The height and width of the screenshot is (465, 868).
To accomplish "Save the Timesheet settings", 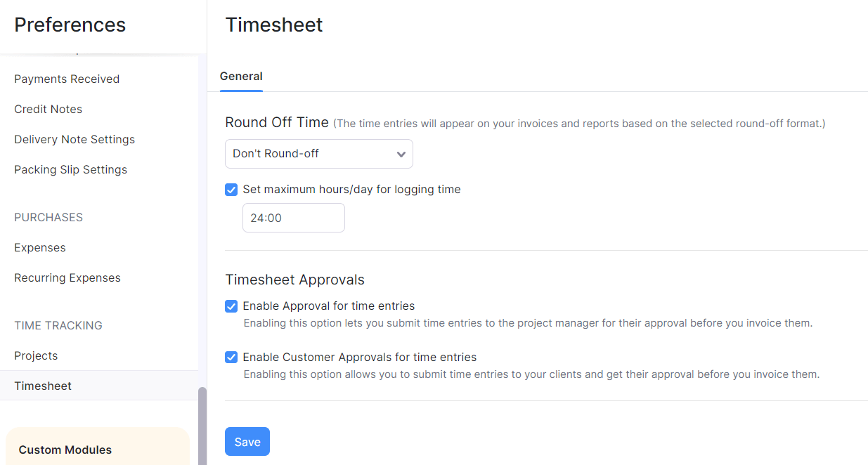I will [x=247, y=441].
